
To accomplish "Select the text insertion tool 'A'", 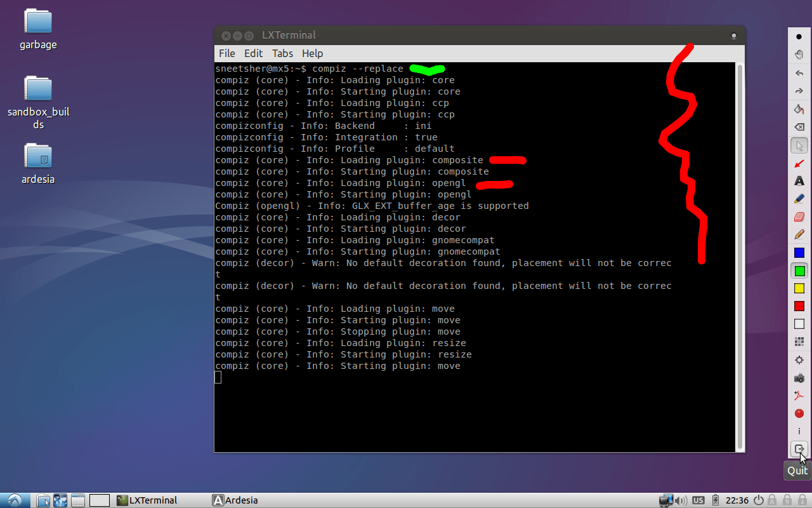I will [x=799, y=181].
